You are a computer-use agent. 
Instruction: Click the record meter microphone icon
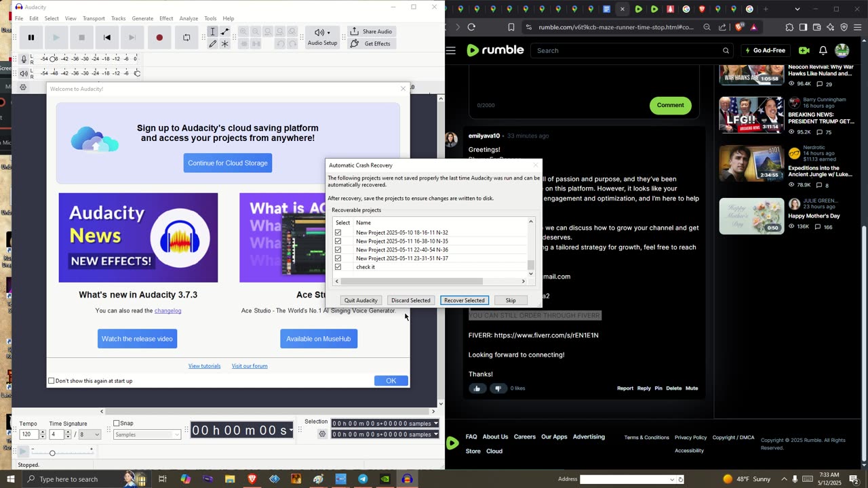(x=24, y=60)
